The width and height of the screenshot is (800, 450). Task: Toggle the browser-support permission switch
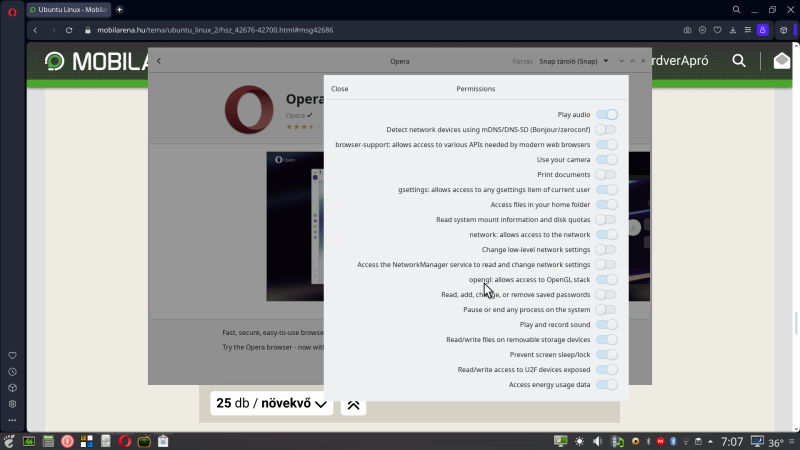click(x=607, y=144)
